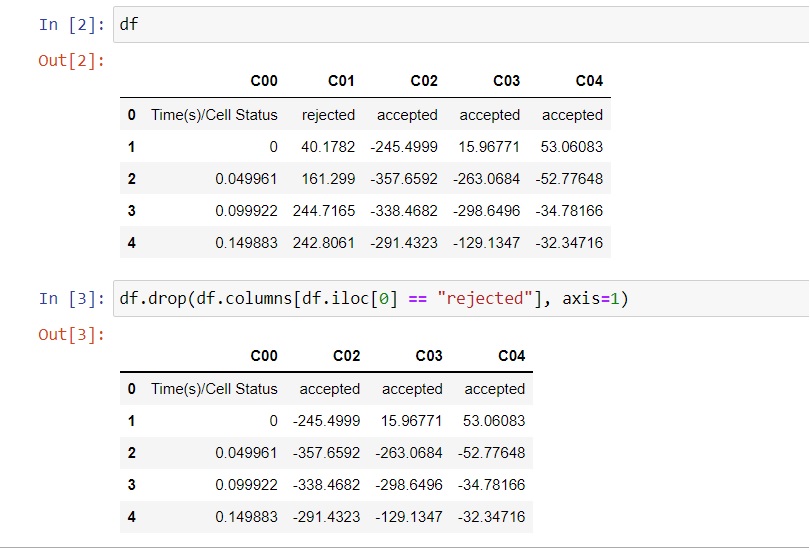Click column header C01 in first table
This screenshot has width=810, height=554.
click(x=341, y=81)
